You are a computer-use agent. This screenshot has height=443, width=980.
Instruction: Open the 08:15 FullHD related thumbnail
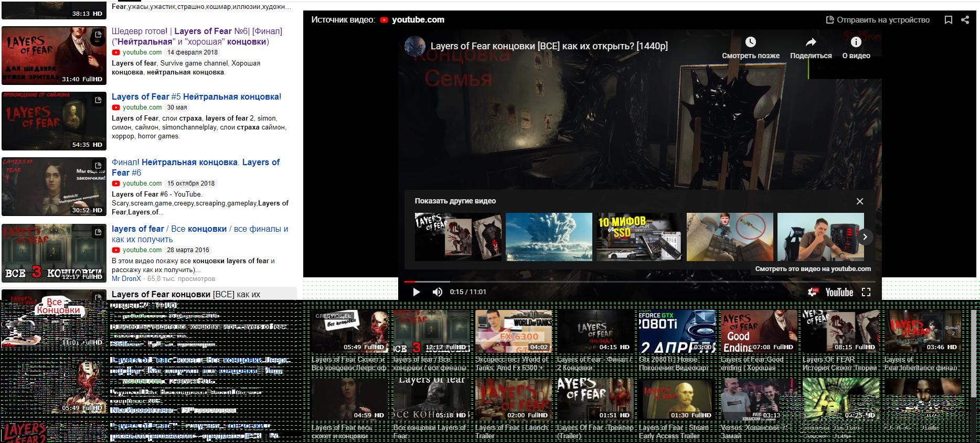(x=841, y=331)
